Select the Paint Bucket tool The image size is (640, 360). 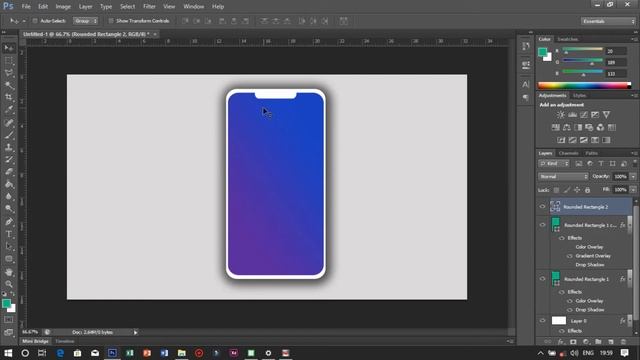click(9, 184)
